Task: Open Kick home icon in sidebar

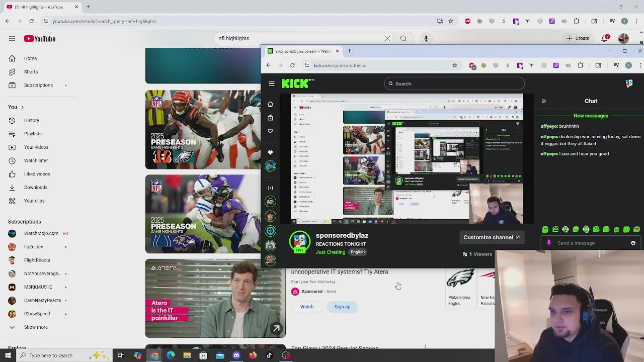Action: coord(270,105)
